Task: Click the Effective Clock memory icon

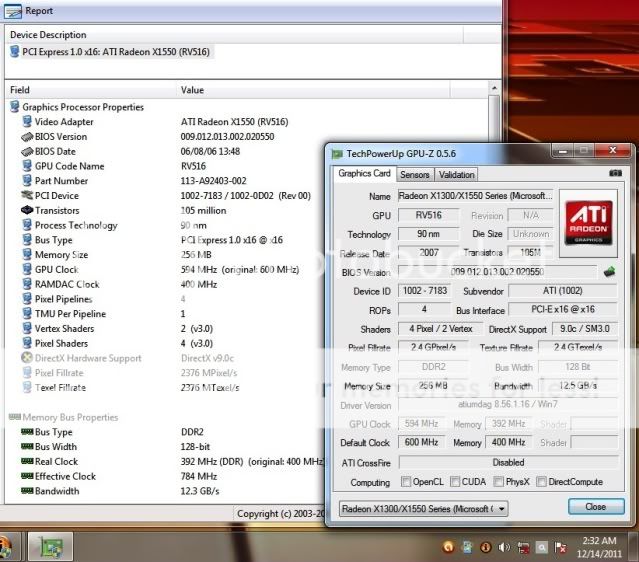Action: pyautogui.click(x=27, y=476)
